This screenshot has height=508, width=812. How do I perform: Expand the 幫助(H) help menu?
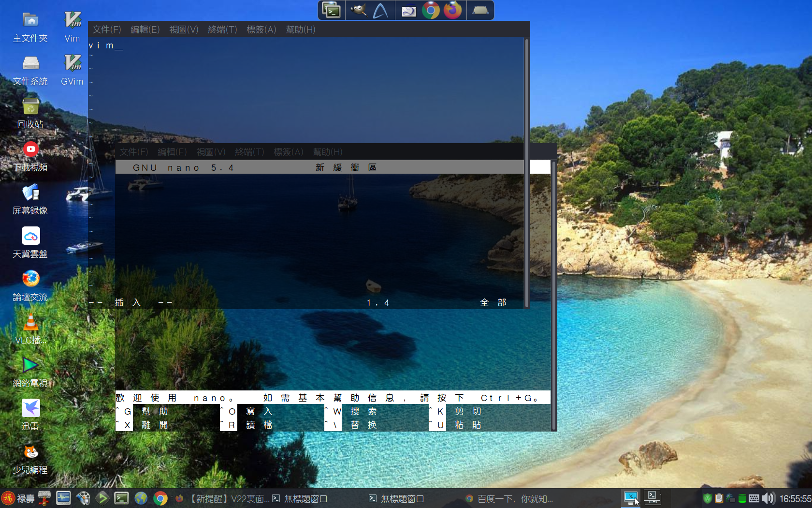point(300,30)
